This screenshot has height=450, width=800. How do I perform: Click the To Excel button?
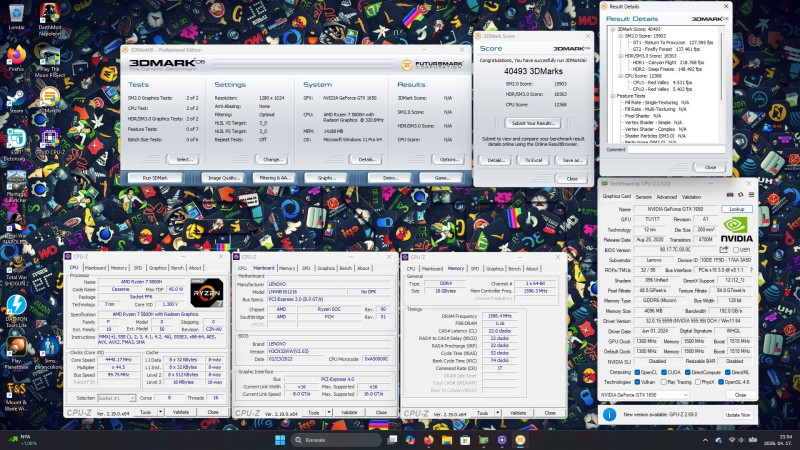(x=533, y=160)
